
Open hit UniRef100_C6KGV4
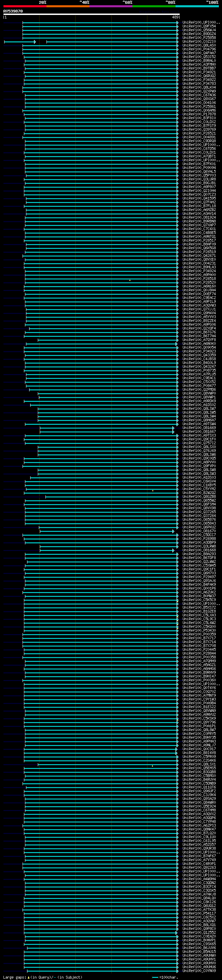click(x=199, y=481)
